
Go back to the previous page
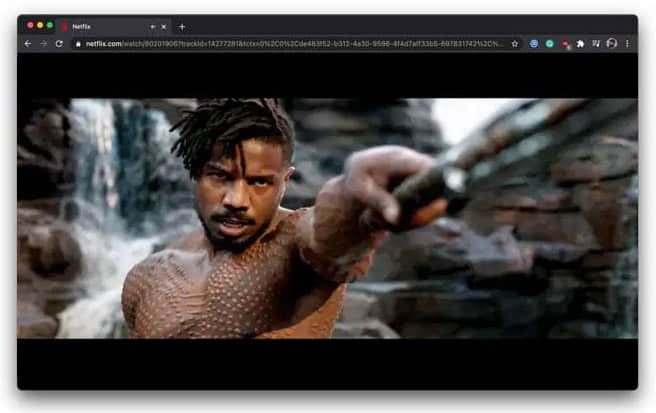(28, 44)
